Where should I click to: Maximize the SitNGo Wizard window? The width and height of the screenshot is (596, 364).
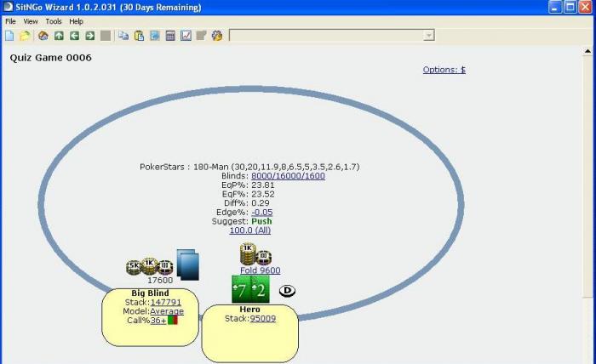570,7
